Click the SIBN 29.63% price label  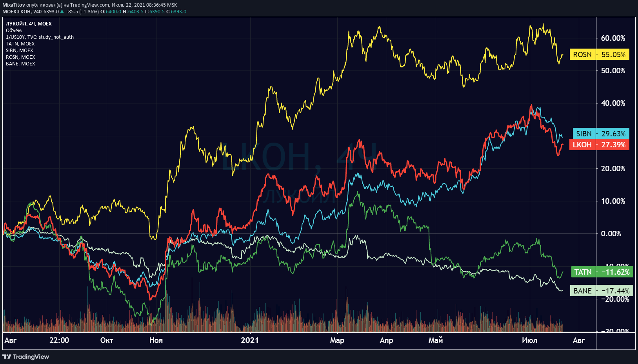tap(601, 134)
